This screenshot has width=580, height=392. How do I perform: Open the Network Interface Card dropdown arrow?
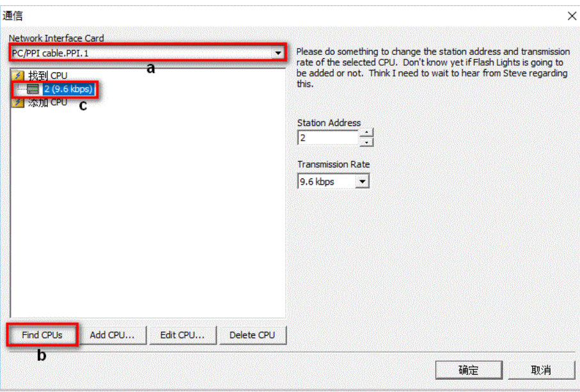(x=278, y=53)
